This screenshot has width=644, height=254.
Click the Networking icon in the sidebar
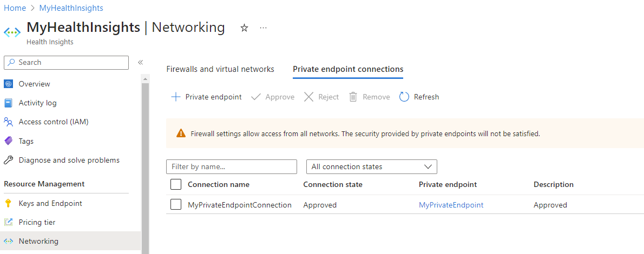8,241
